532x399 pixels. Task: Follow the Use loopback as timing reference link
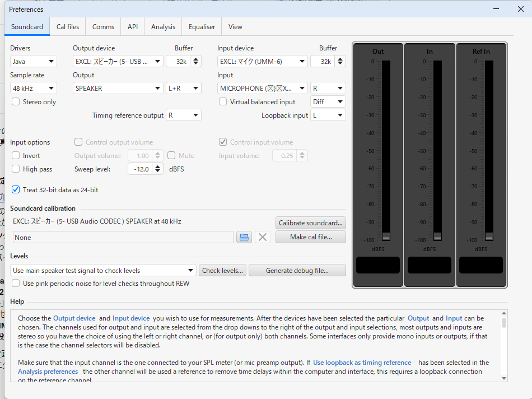362,363
